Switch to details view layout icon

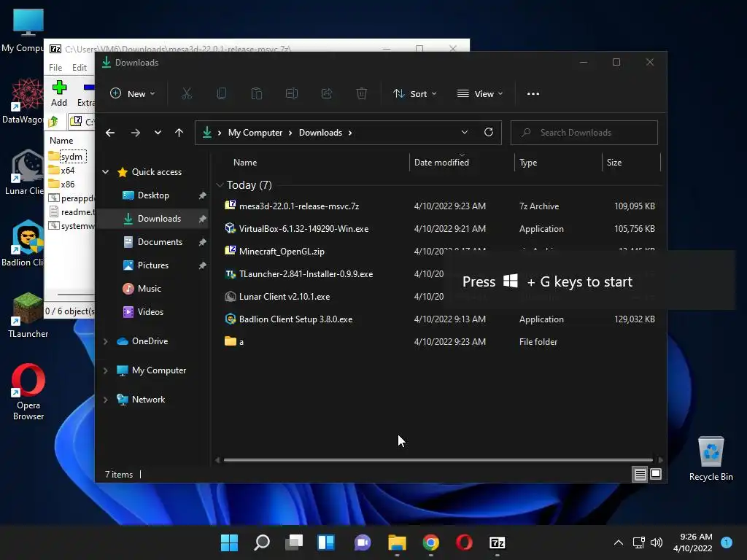(x=640, y=474)
